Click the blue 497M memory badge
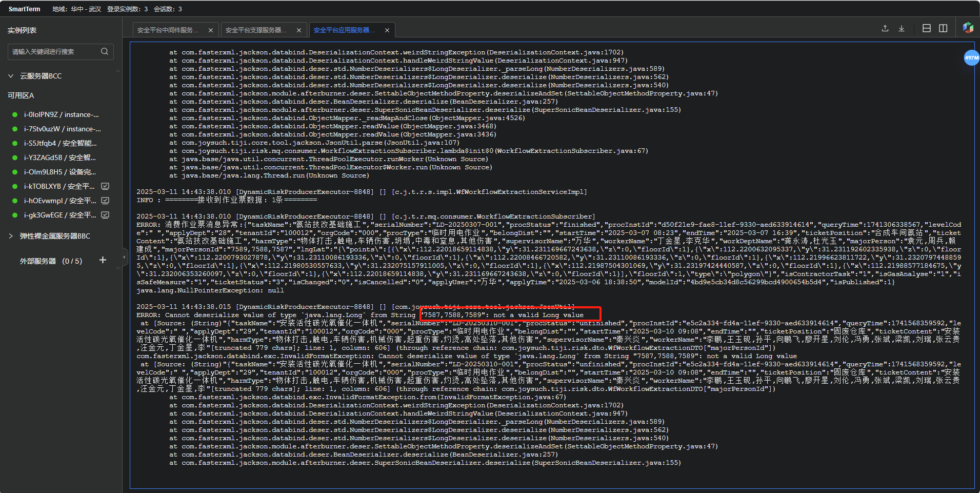 click(971, 58)
